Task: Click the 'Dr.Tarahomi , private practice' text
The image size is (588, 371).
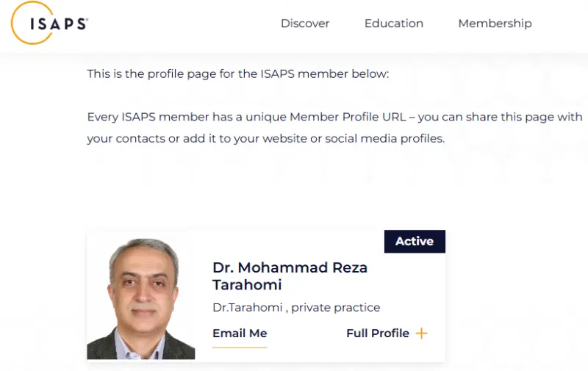Action: coord(296,308)
